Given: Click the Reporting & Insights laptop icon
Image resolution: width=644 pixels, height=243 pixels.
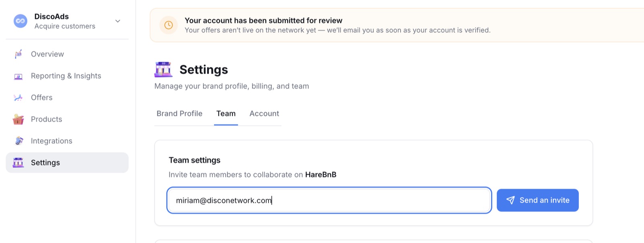Looking at the screenshot, I should click(x=18, y=76).
